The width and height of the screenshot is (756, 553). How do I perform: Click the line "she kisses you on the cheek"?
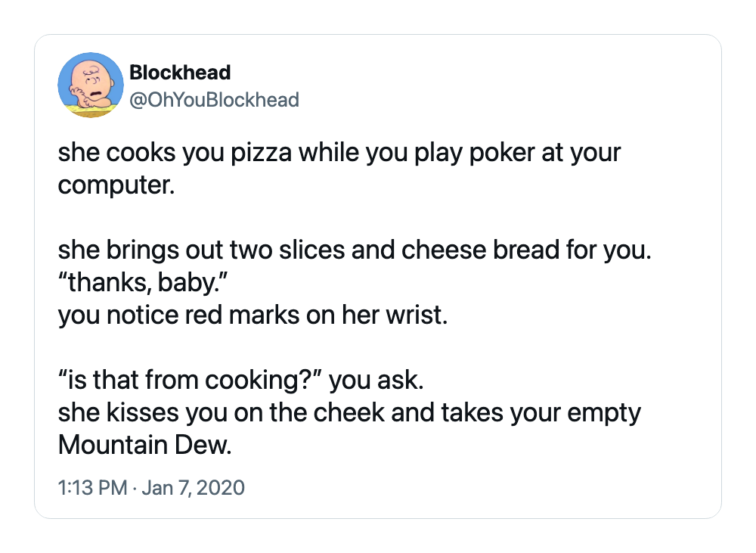coord(349,412)
